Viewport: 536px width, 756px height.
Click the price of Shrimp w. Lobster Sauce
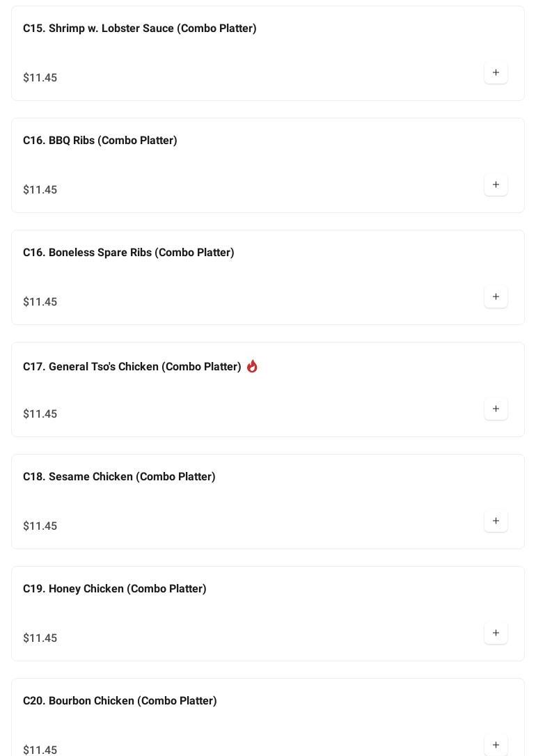point(40,78)
